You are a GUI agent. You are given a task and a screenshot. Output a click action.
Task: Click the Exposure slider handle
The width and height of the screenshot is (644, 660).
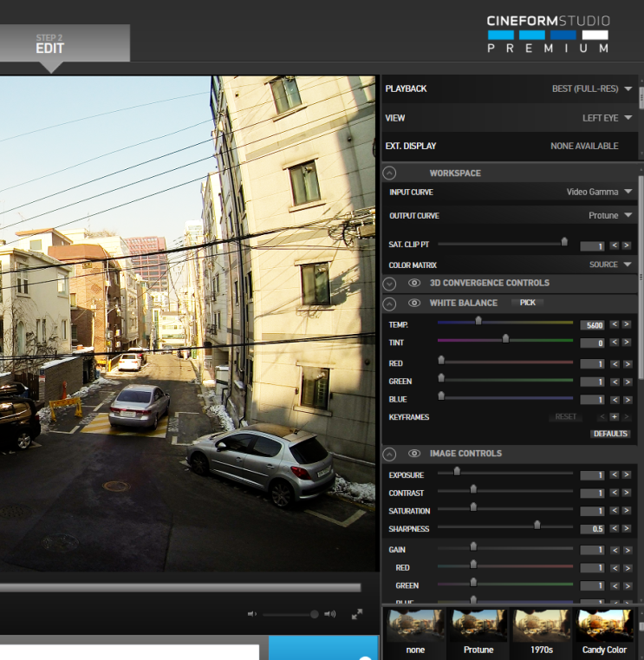pyautogui.click(x=457, y=472)
